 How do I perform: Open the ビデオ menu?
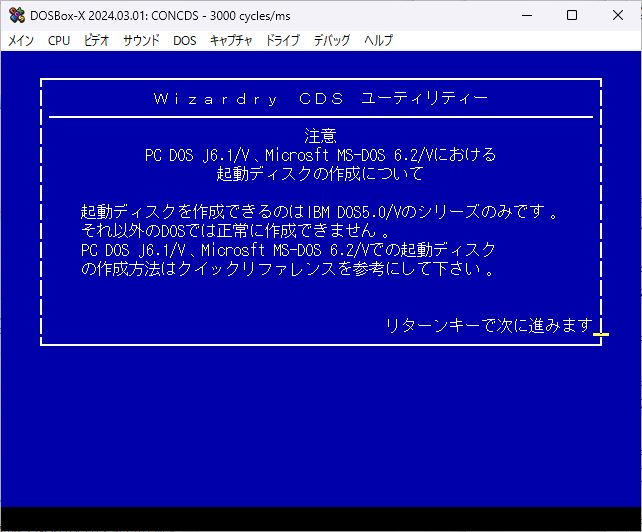click(x=97, y=41)
